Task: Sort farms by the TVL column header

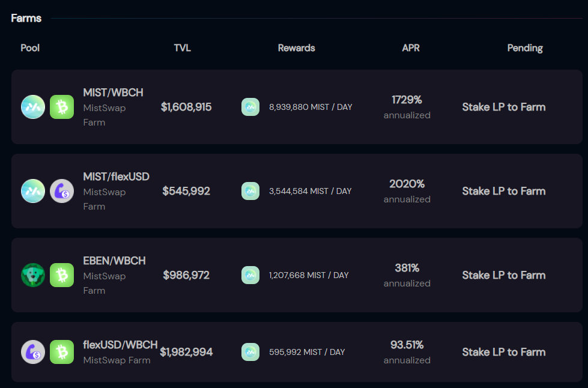Action: pyautogui.click(x=182, y=48)
